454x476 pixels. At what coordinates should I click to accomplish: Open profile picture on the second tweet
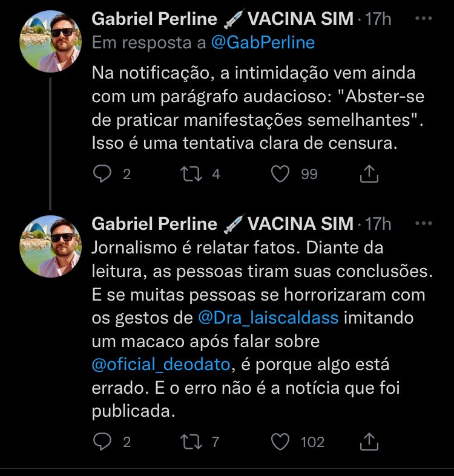tap(50, 246)
